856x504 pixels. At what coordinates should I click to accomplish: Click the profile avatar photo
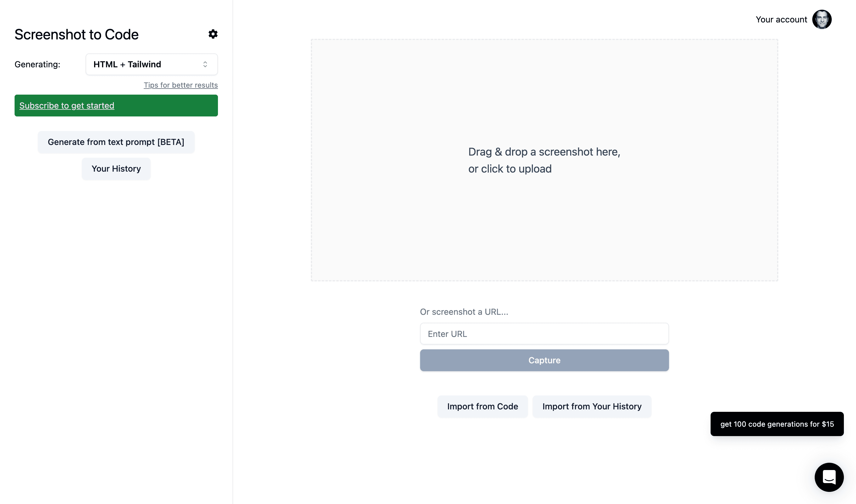pyautogui.click(x=822, y=19)
